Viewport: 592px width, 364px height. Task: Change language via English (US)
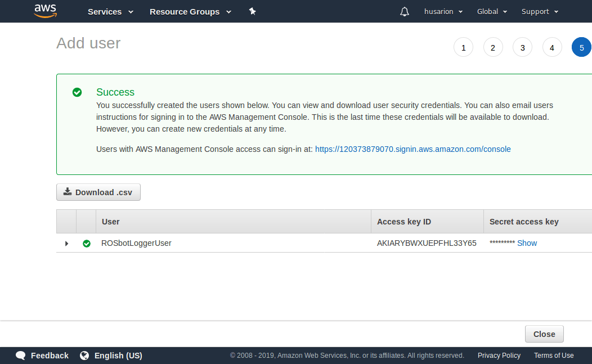point(118,356)
